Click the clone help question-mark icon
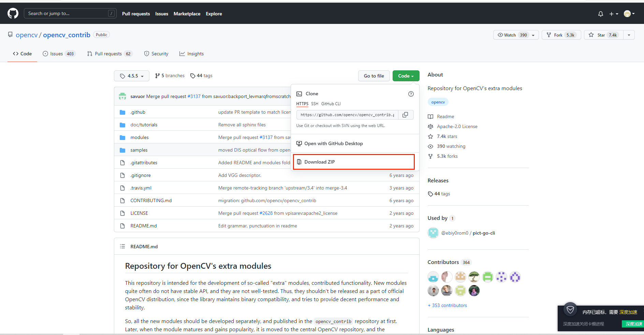The height and width of the screenshot is (335, 644). tap(411, 94)
